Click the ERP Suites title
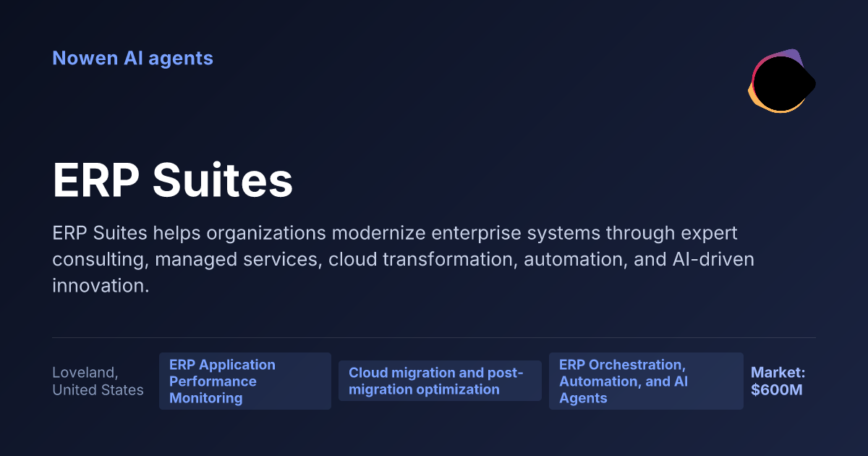This screenshot has width=868, height=456. 173,180
